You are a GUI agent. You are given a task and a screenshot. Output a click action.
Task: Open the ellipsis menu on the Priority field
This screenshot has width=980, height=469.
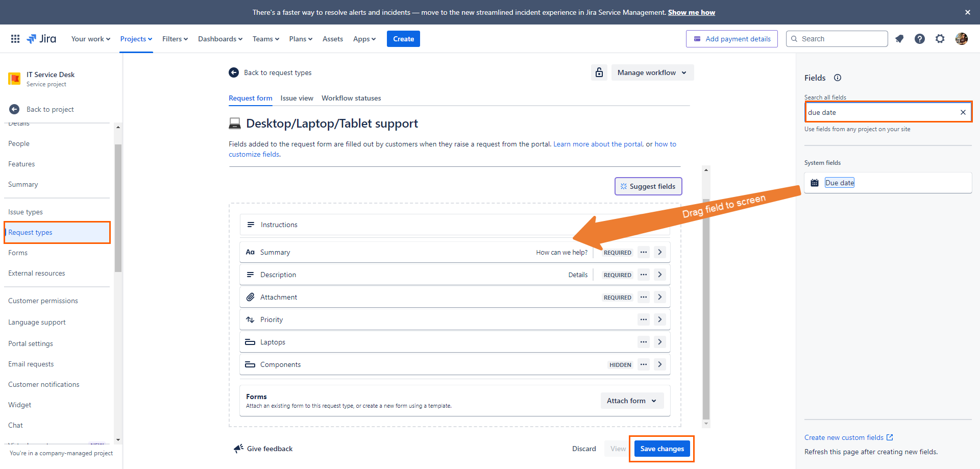pyautogui.click(x=643, y=319)
